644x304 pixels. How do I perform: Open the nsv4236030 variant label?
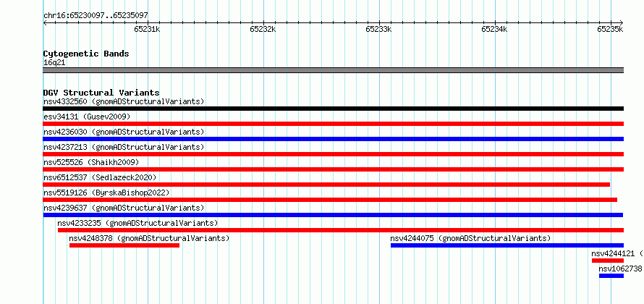tap(124, 132)
